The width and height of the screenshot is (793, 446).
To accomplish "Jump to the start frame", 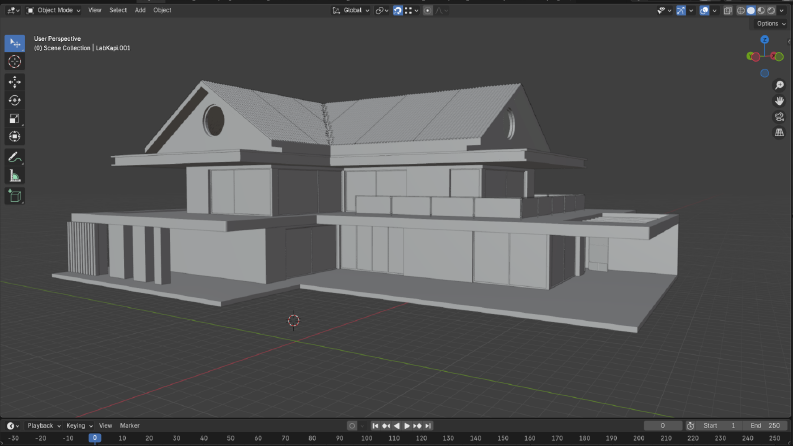I will point(375,426).
